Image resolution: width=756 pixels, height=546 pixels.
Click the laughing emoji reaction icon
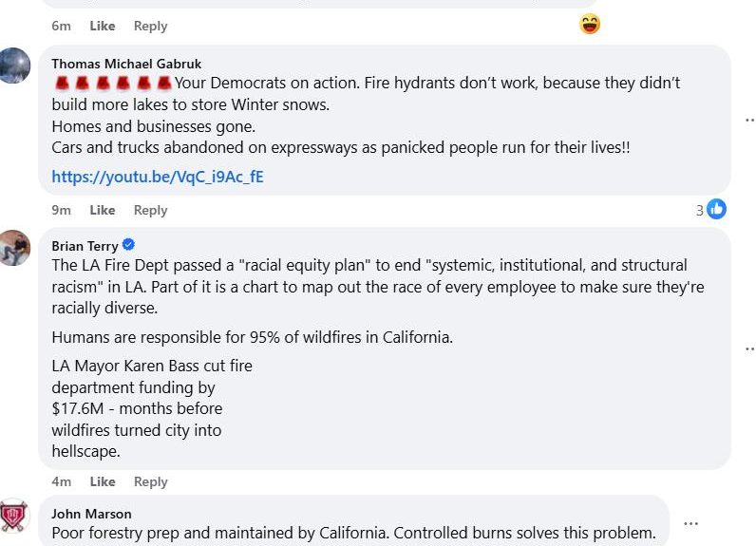(x=590, y=25)
